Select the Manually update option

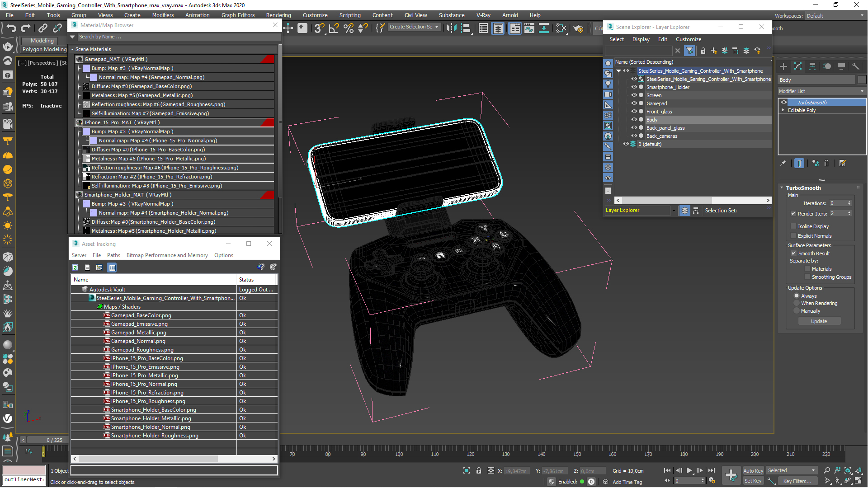point(797,311)
